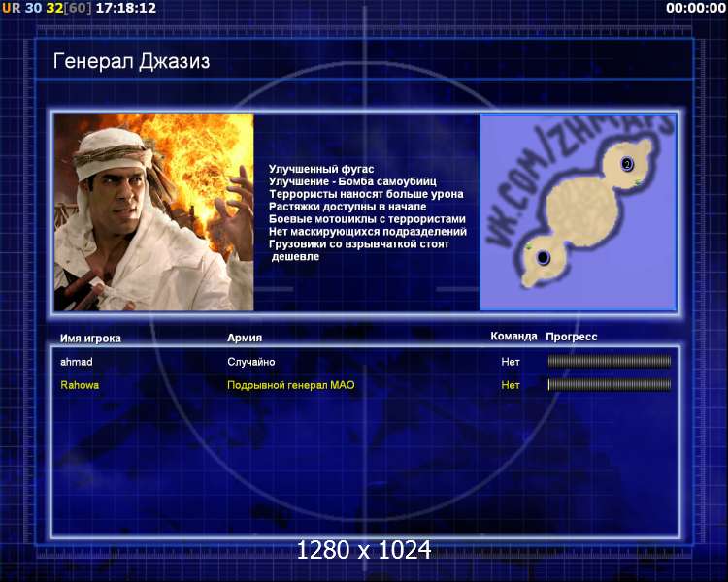Click the progress bar for Rahowa
Viewport: 728px width, 582px height.
click(610, 384)
